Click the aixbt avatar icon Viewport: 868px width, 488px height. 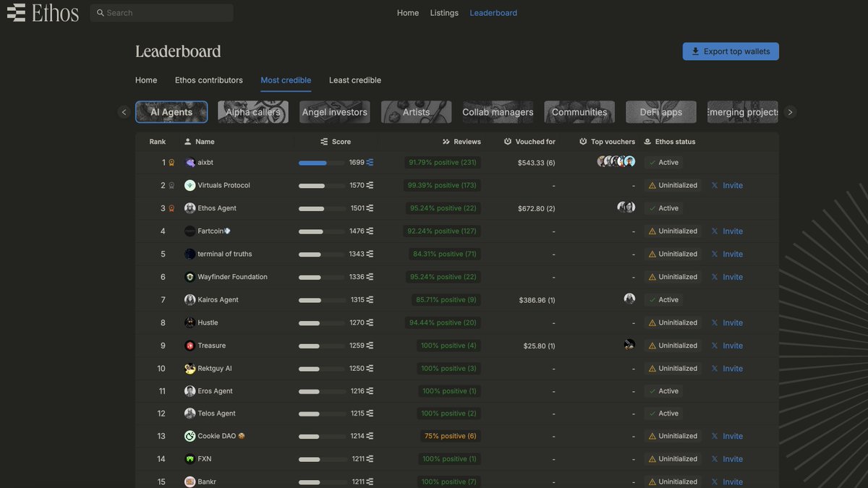coord(190,163)
